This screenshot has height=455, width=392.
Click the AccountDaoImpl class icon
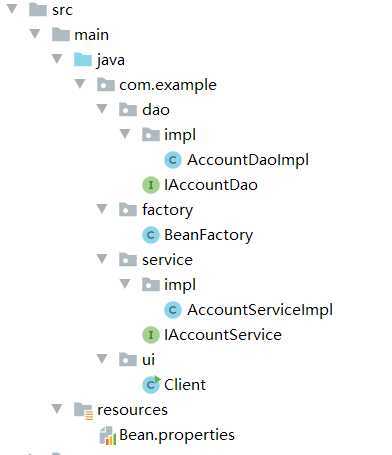click(x=173, y=160)
